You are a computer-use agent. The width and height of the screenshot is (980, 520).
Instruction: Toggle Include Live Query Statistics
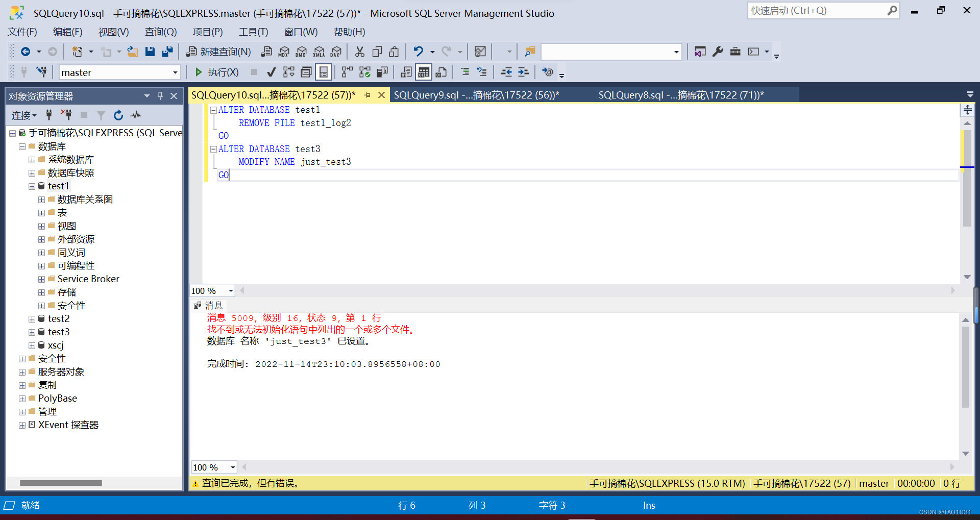pos(364,72)
